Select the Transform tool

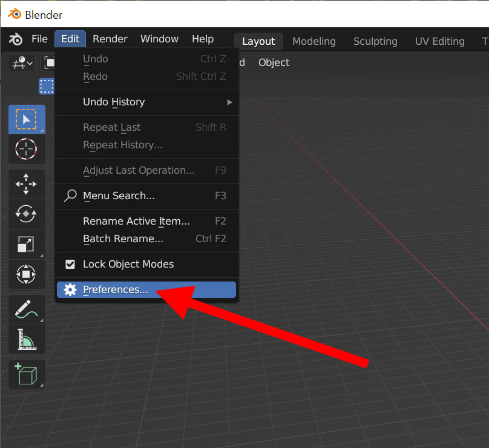click(27, 274)
